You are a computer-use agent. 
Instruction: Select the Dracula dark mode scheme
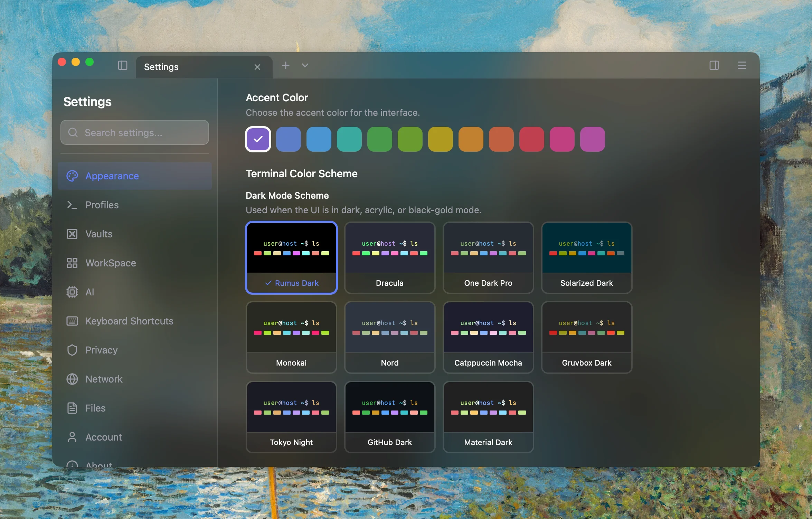(389, 258)
